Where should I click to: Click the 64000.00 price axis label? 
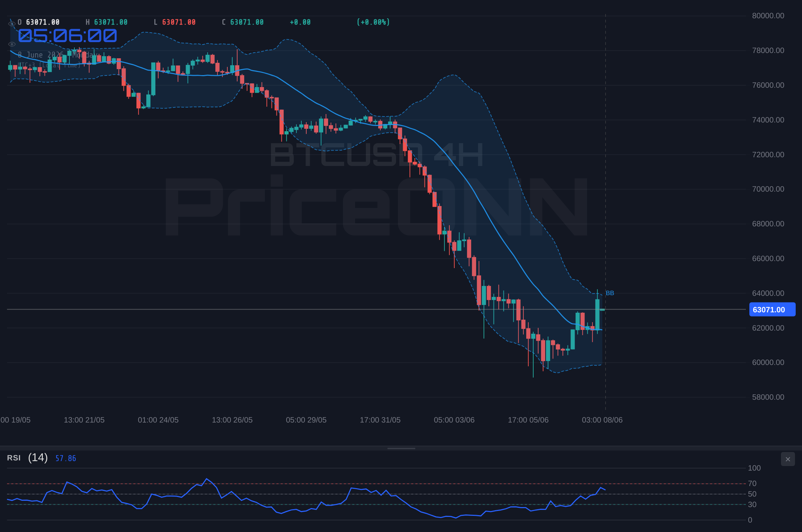click(x=768, y=293)
